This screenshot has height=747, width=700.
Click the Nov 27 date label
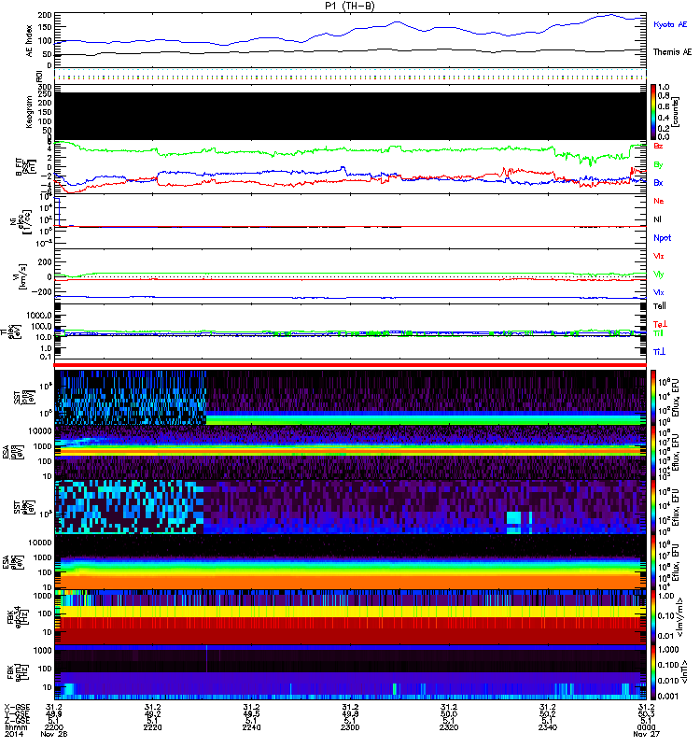(646, 734)
